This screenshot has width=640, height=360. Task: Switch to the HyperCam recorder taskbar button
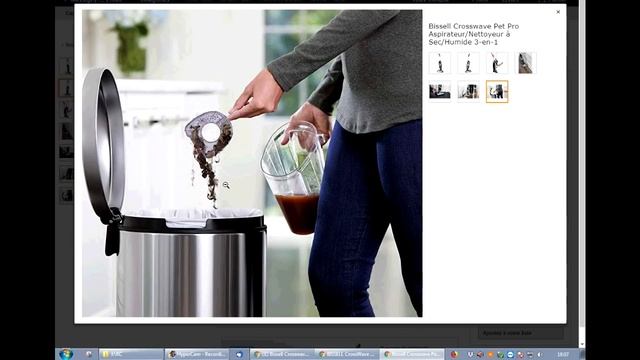click(197, 354)
